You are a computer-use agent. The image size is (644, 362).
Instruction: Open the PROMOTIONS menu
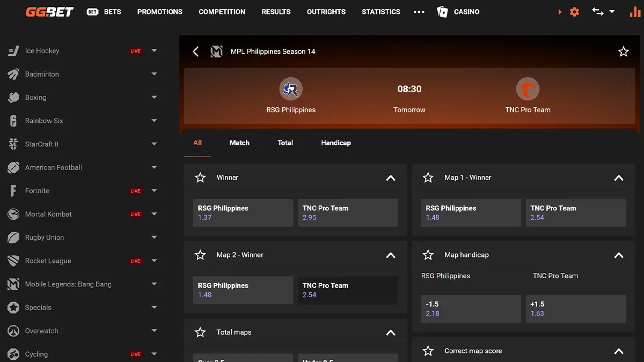pyautogui.click(x=160, y=11)
